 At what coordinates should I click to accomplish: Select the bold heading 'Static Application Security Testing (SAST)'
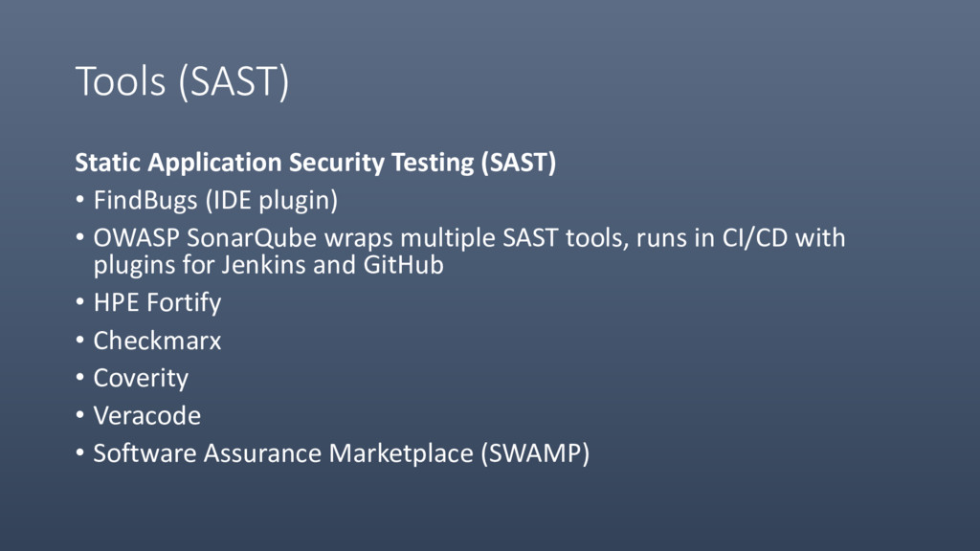coord(316,163)
